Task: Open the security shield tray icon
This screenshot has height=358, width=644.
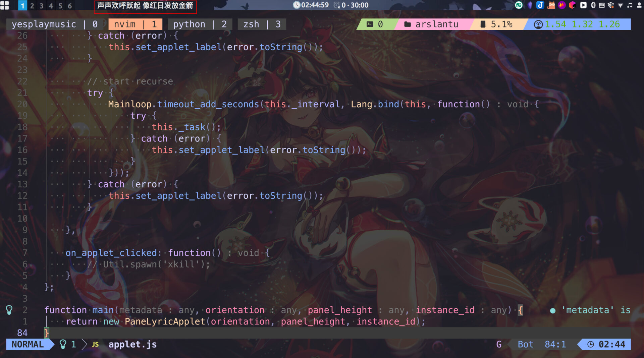Action: [611, 5]
